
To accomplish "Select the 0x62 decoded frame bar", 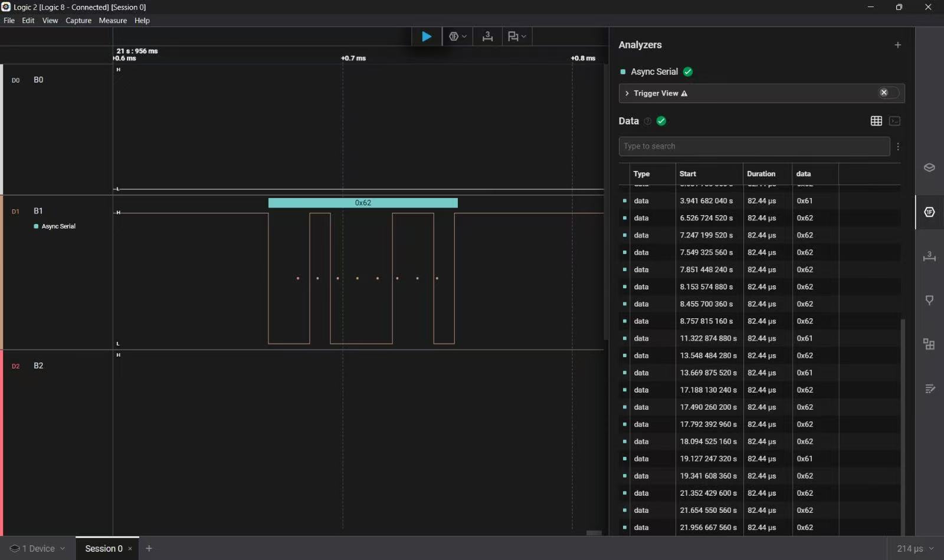I will [x=363, y=203].
